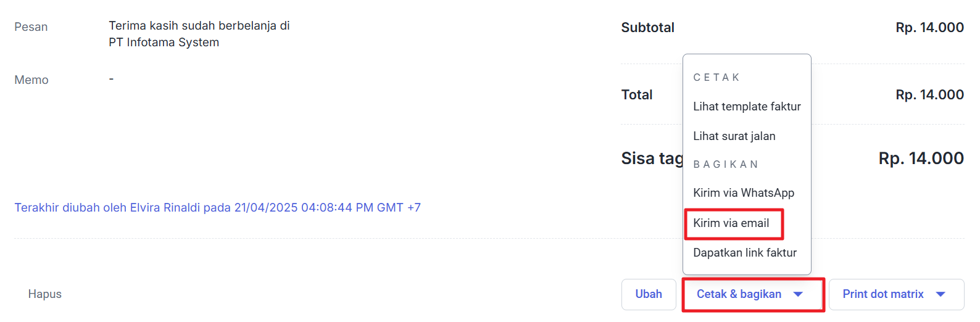Click the Ubah button
This screenshot has height=322, width=980.
[649, 294]
